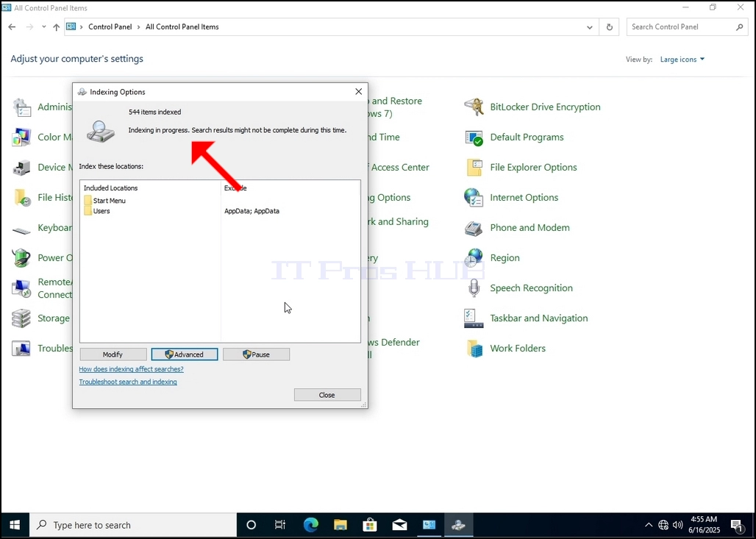The image size is (756, 539).
Task: Open the Work Folders icon
Action: pos(474,348)
